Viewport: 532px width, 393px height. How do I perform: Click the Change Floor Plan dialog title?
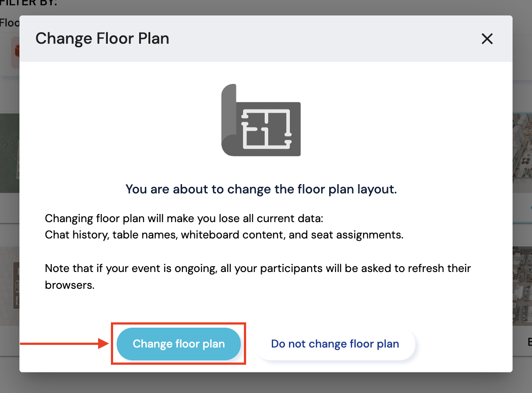click(102, 39)
